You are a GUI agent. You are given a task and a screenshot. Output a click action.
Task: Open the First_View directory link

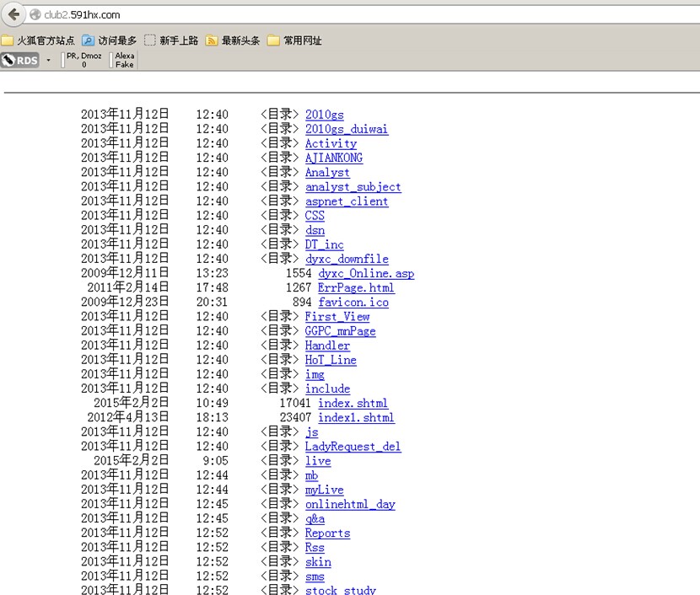337,317
